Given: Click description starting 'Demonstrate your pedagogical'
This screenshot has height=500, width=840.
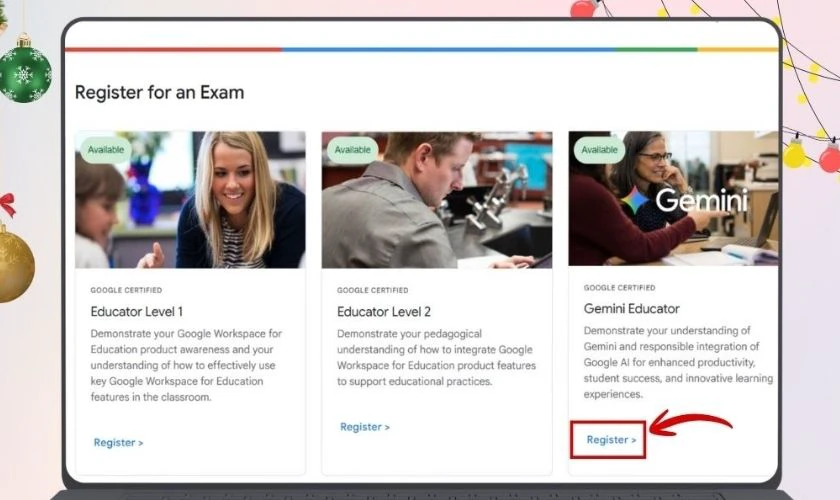Looking at the screenshot, I should [x=436, y=357].
